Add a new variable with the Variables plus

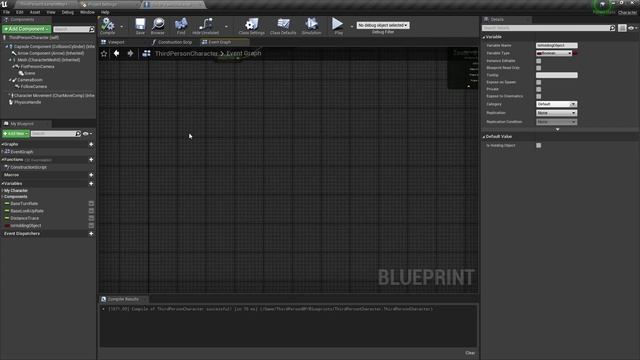tap(91, 184)
